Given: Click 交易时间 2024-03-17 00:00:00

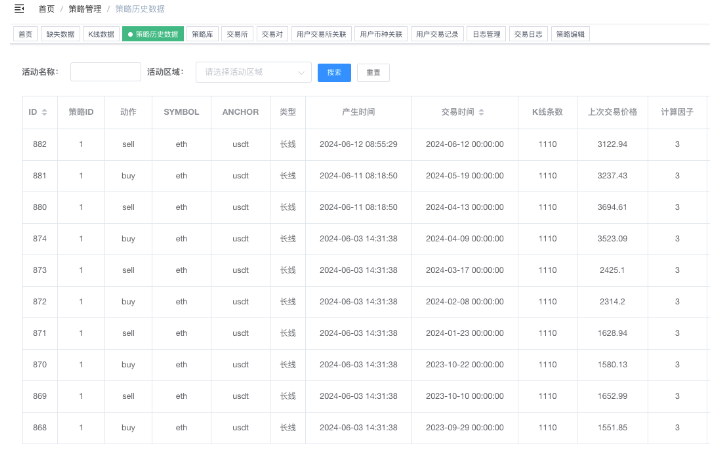Looking at the screenshot, I should point(465,270).
